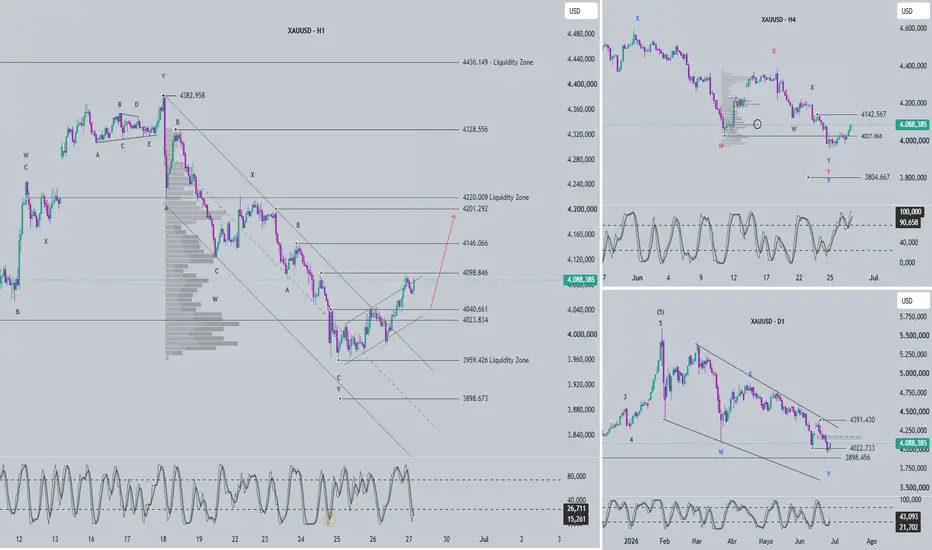Select the 4436.149 - Liquidity Zone label

(x=498, y=62)
